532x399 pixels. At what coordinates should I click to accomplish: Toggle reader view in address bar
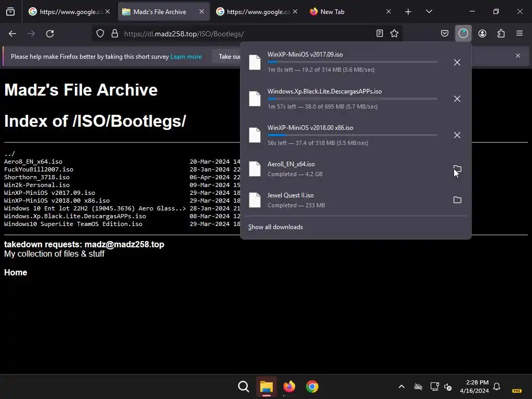[380, 34]
